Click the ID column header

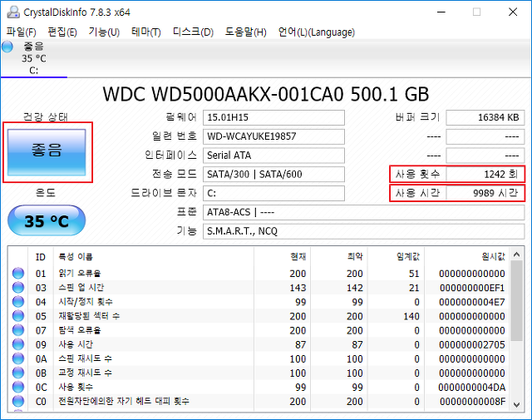tap(41, 257)
